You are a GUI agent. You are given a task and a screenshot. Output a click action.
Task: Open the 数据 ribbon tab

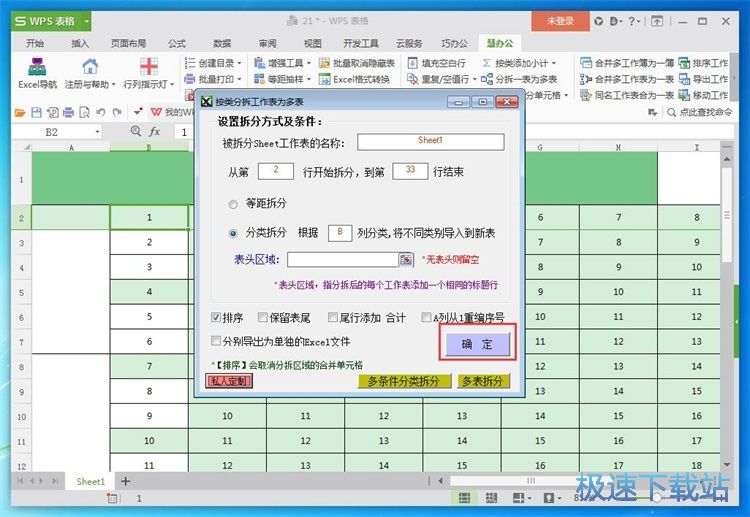pos(222,43)
